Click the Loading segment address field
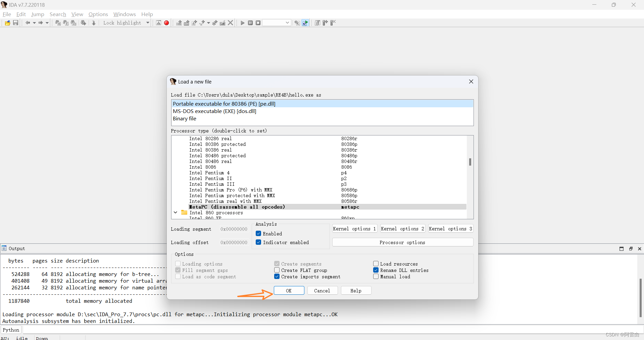Image resolution: width=644 pixels, height=340 pixels. tap(234, 229)
